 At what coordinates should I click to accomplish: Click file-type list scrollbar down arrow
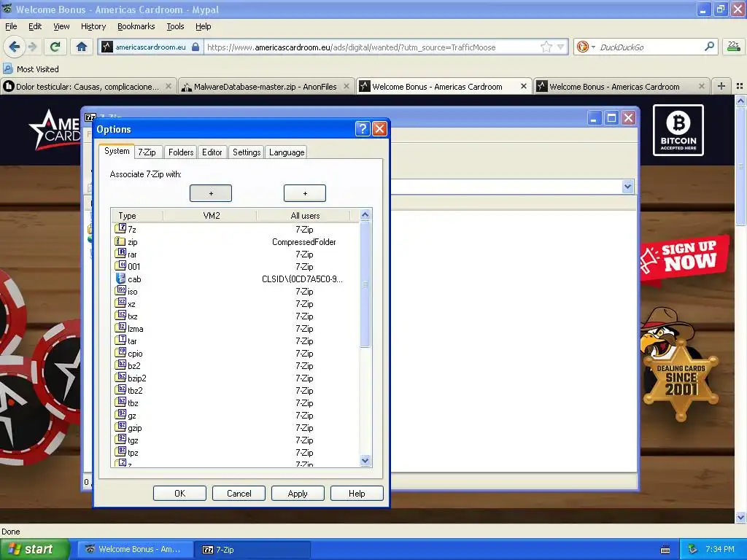pos(365,461)
